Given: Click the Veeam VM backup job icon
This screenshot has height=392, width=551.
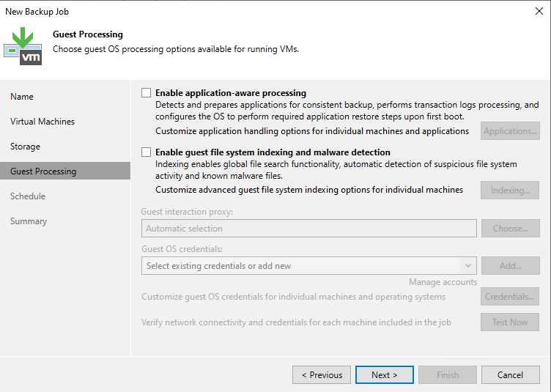Looking at the screenshot, I should [23, 45].
